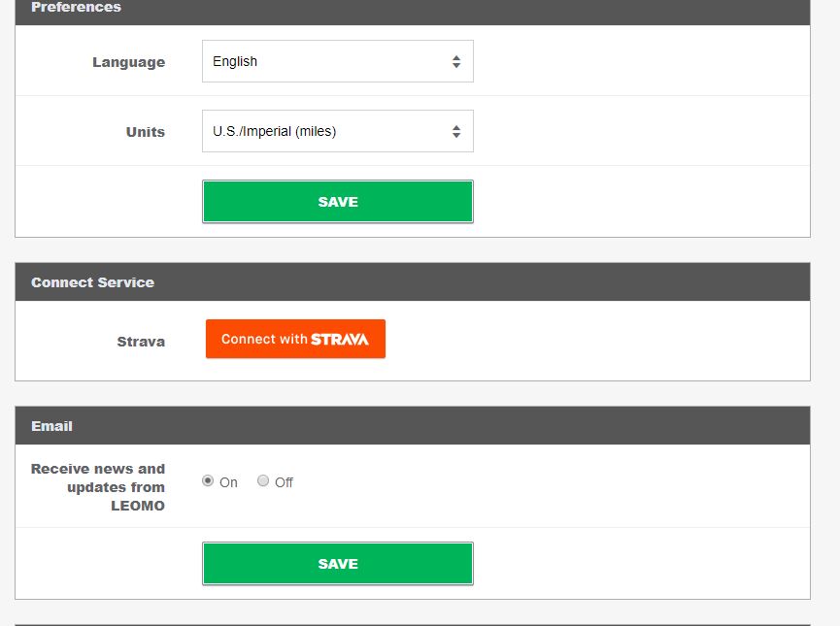Select the Off radio button for news
The height and width of the screenshot is (626, 840).
[263, 480]
